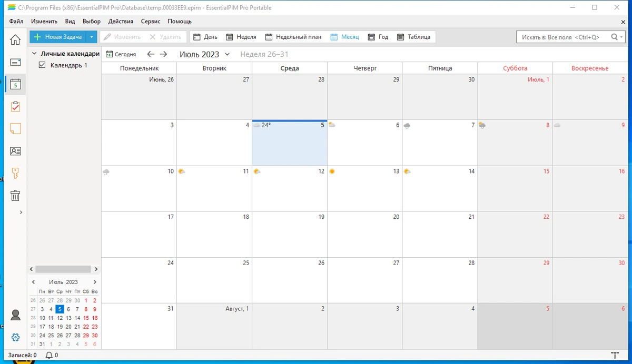Screen dimensions: 632x364
Task: Click rainy weather icon on July 10
Action: [x=106, y=171]
